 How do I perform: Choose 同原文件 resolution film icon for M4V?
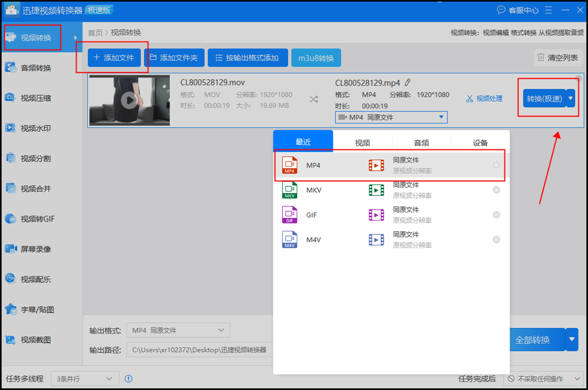[376, 240]
